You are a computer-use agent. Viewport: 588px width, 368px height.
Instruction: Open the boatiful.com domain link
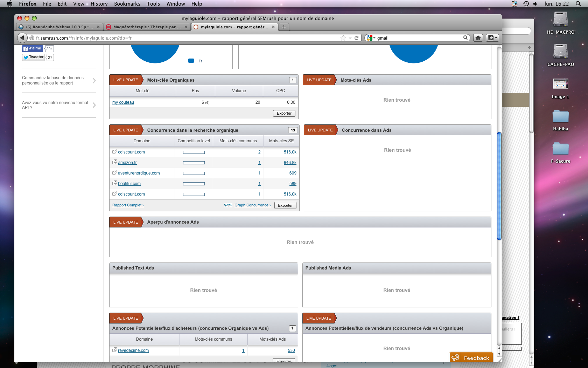pyautogui.click(x=129, y=184)
